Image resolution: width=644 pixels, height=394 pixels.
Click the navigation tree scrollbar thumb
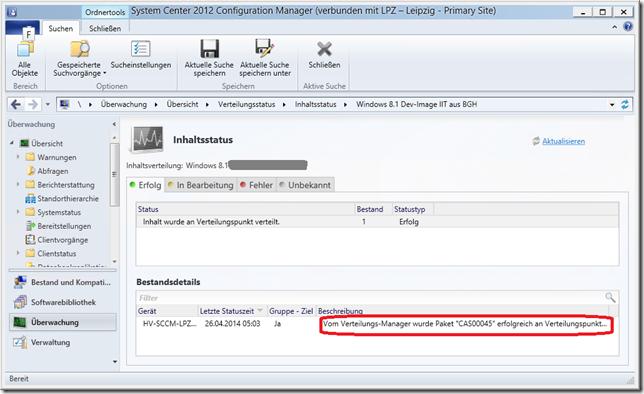coord(115,174)
